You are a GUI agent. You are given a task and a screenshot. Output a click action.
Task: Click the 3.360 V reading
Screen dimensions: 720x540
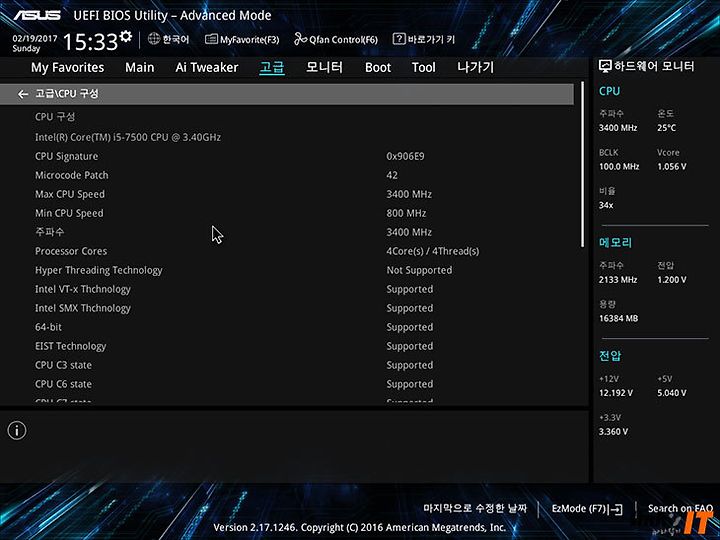coord(613,431)
